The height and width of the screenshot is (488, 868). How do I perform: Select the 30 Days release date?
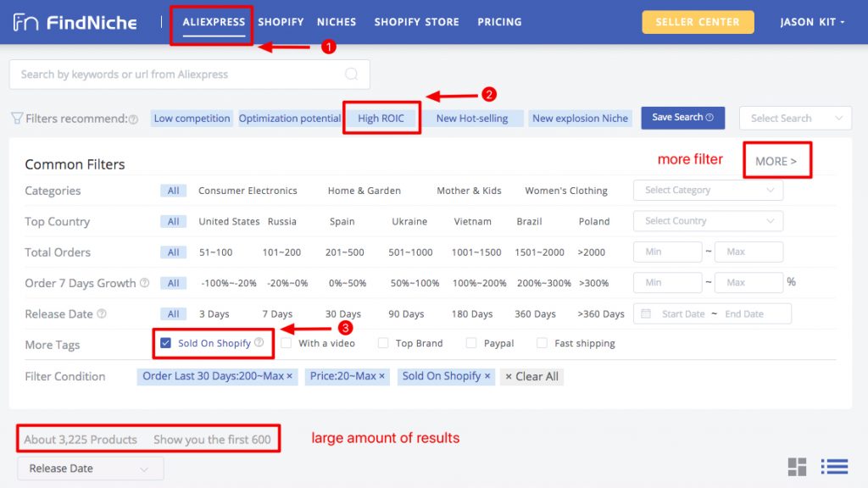pos(343,314)
